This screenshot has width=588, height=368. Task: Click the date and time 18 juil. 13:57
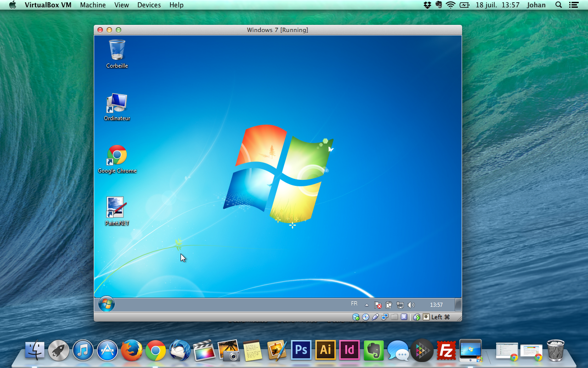498,5
